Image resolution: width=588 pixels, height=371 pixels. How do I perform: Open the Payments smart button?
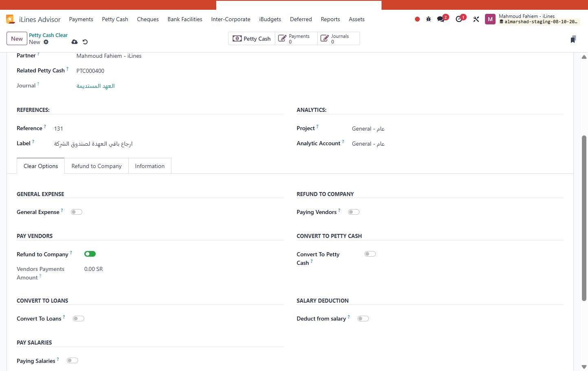[296, 39]
